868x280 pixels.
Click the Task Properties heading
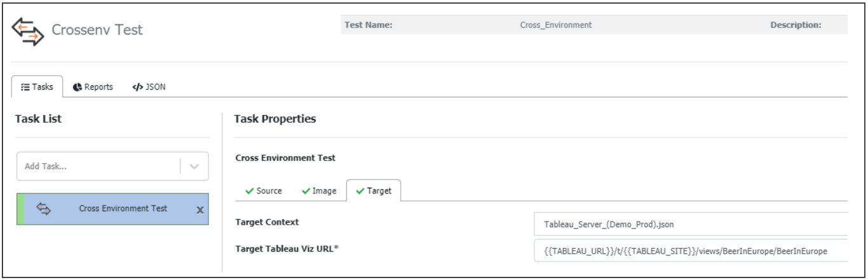click(275, 119)
